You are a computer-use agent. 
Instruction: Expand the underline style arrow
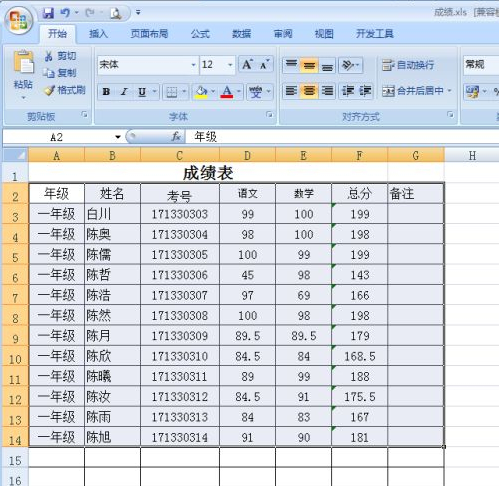(155, 92)
